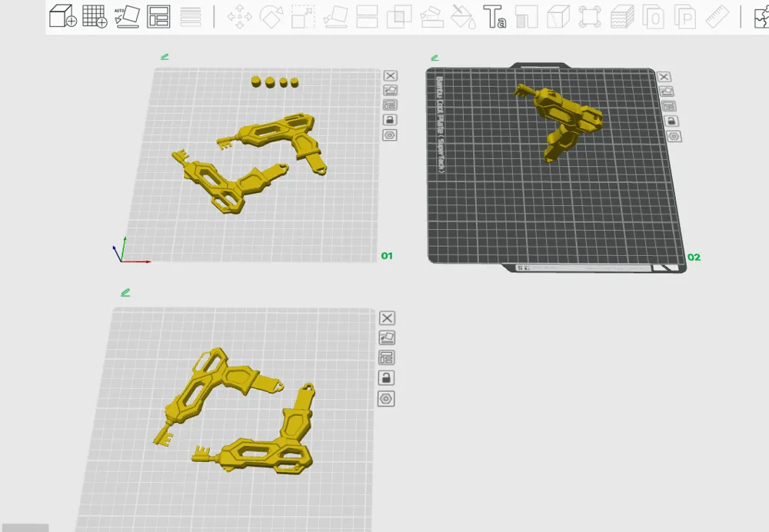Click the green 02 plate number label
The height and width of the screenshot is (532, 769).
coord(694,257)
